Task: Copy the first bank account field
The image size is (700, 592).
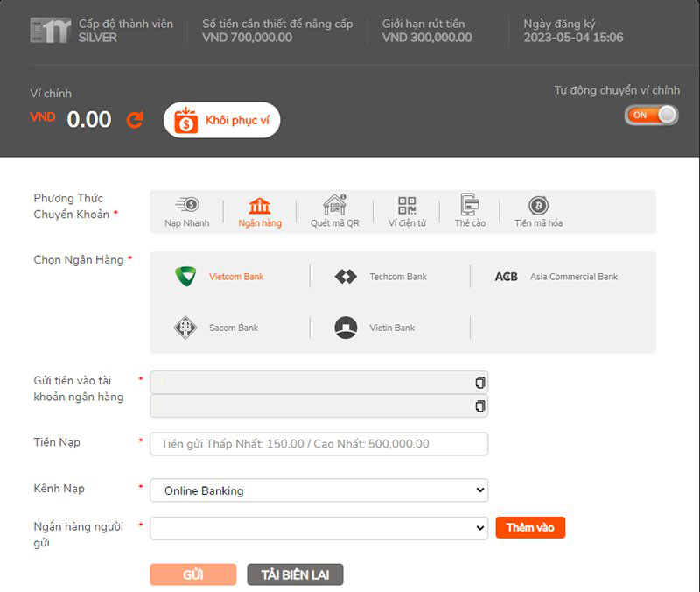Action: click(479, 383)
